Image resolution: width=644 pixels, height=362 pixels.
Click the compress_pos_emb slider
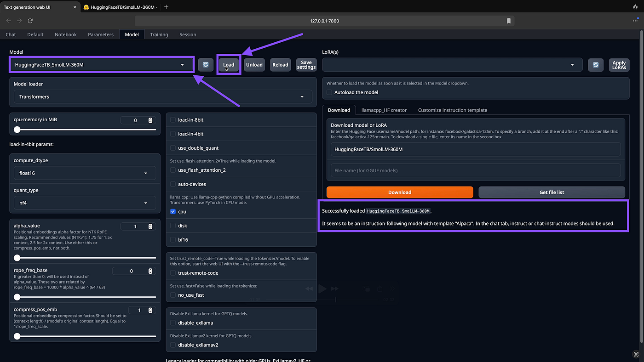click(x=85, y=336)
